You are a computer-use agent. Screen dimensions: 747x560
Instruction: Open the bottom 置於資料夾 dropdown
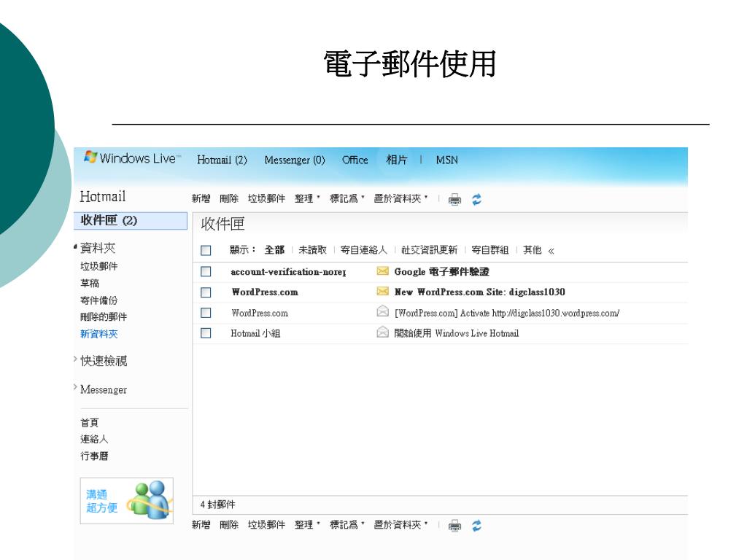tap(400, 525)
